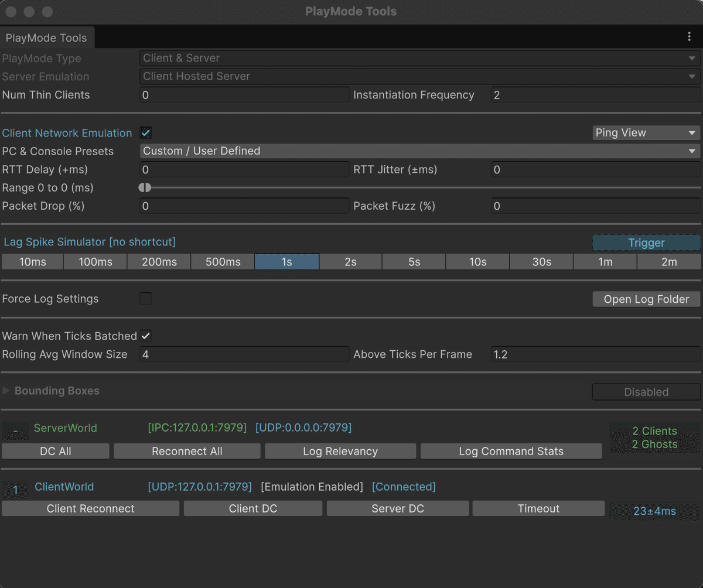Switch to the PlayMode Tools tab
The height and width of the screenshot is (588, 703).
pos(47,37)
